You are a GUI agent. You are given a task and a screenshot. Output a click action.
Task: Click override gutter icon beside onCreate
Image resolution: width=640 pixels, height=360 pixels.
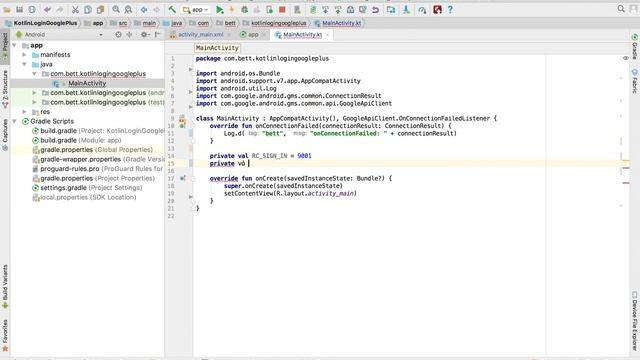183,178
